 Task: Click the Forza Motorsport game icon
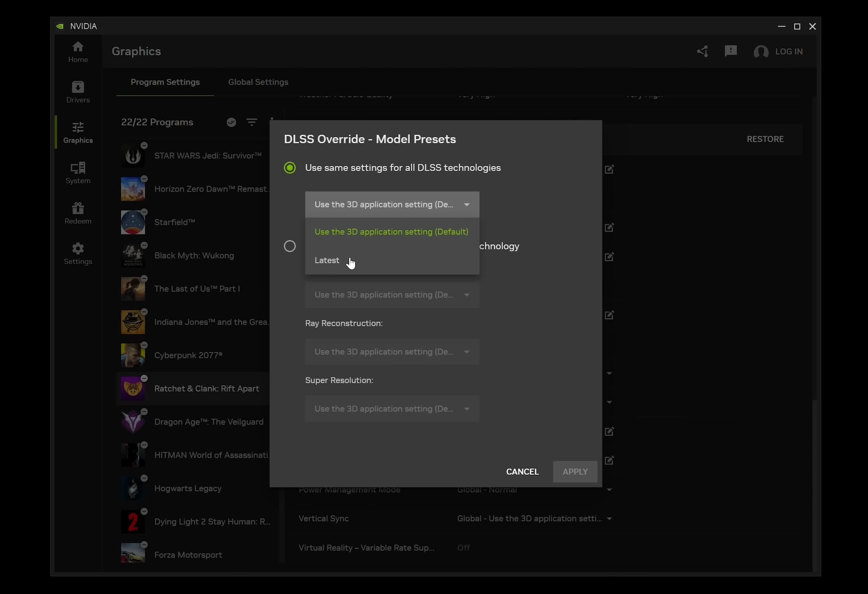point(133,553)
